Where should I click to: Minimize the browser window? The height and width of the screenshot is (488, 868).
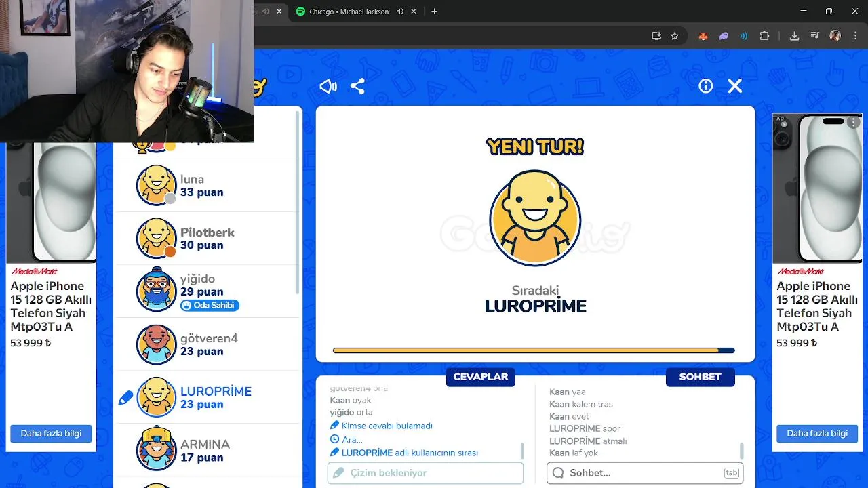click(804, 12)
